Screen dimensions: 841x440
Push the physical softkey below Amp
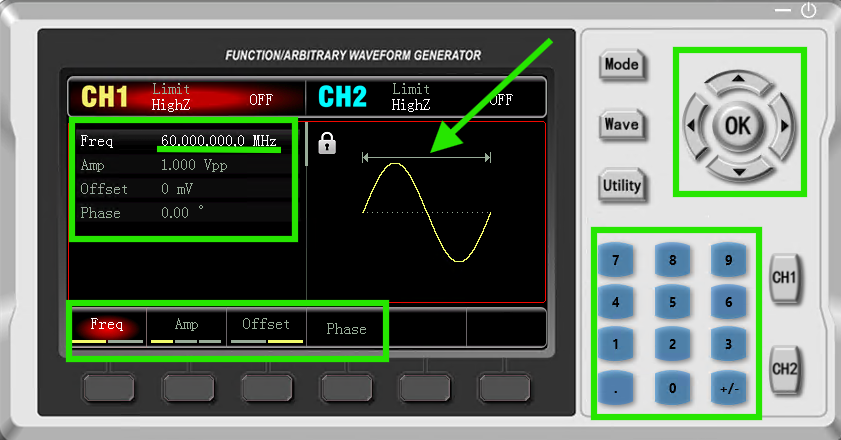pos(188,388)
